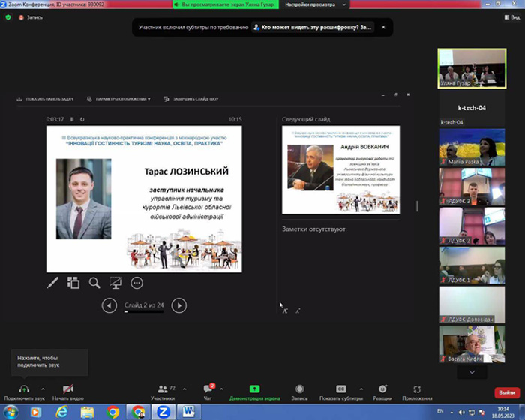
Task: Open the Reactions smiley icon
Action: 382,388
